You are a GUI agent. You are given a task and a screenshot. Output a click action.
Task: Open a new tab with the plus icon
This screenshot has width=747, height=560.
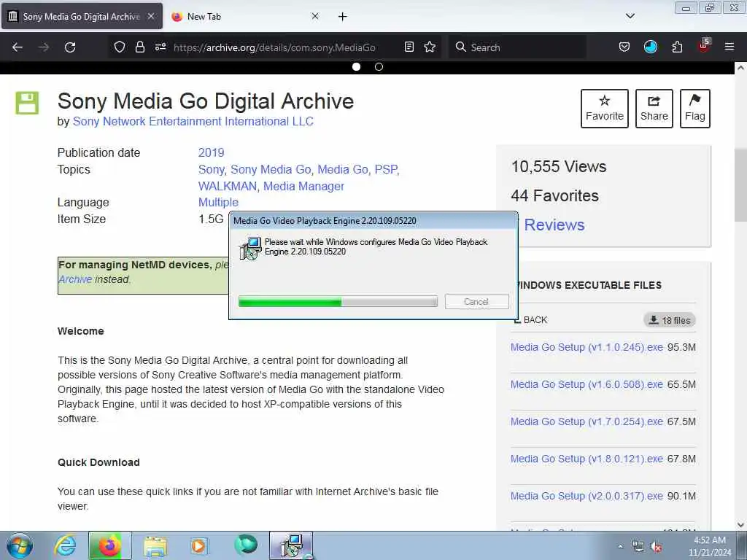(343, 17)
